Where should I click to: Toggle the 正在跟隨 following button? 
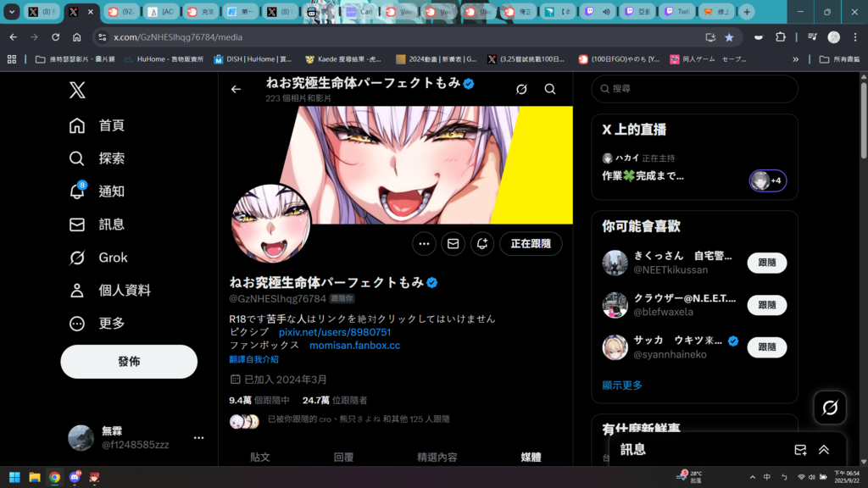[x=531, y=244]
